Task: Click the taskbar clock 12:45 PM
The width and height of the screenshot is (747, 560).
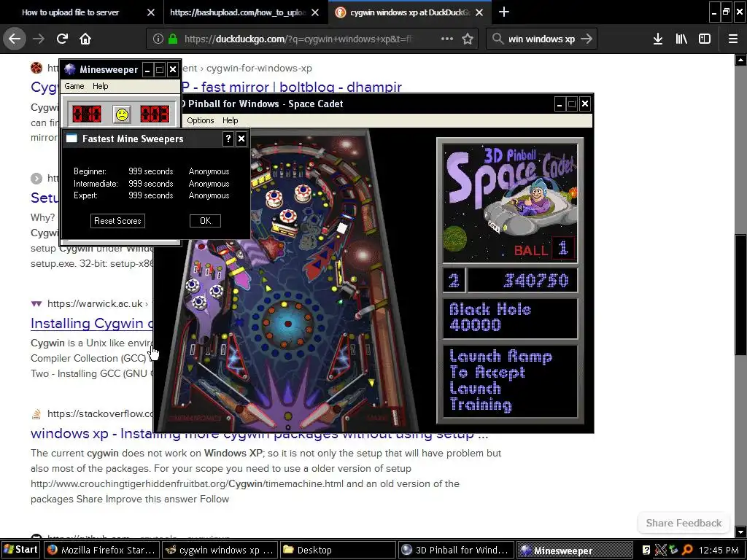Action: [x=719, y=550]
